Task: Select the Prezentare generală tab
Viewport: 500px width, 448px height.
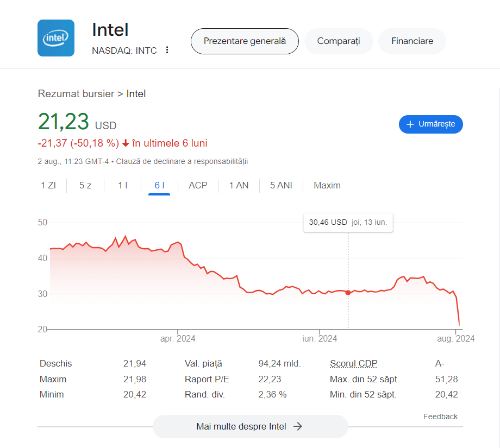Action: click(x=245, y=41)
